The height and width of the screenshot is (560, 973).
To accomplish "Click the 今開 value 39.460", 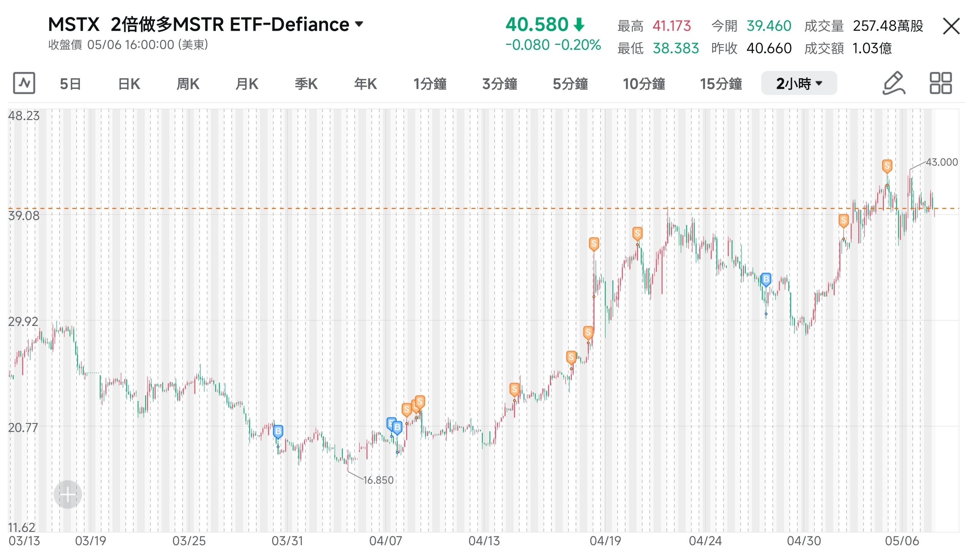I will (769, 26).
